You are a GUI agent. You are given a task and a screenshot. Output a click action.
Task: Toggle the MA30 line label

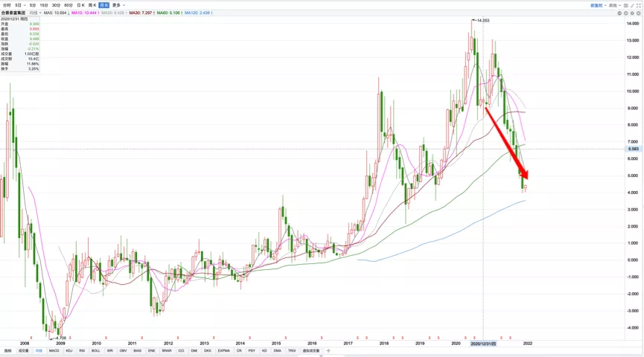pyautogui.click(x=142, y=13)
